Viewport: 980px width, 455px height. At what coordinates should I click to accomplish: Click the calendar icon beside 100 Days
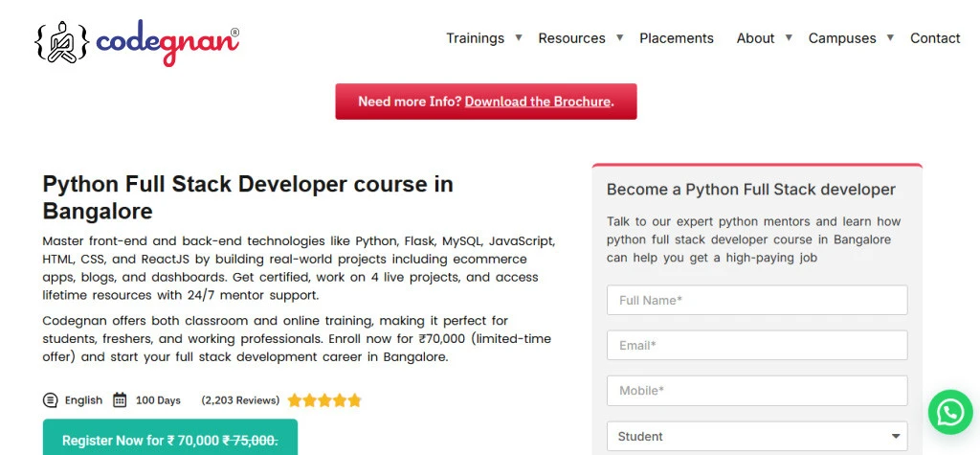[x=120, y=400]
